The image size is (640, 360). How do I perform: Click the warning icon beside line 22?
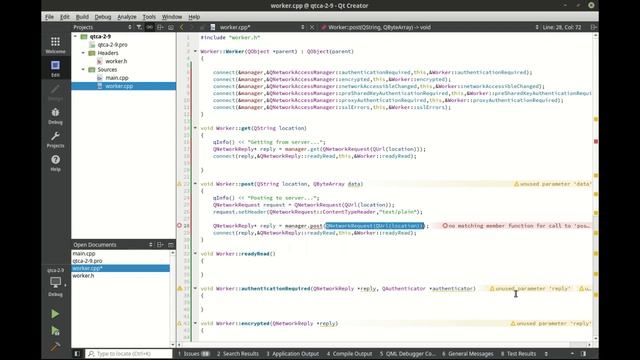click(x=179, y=184)
